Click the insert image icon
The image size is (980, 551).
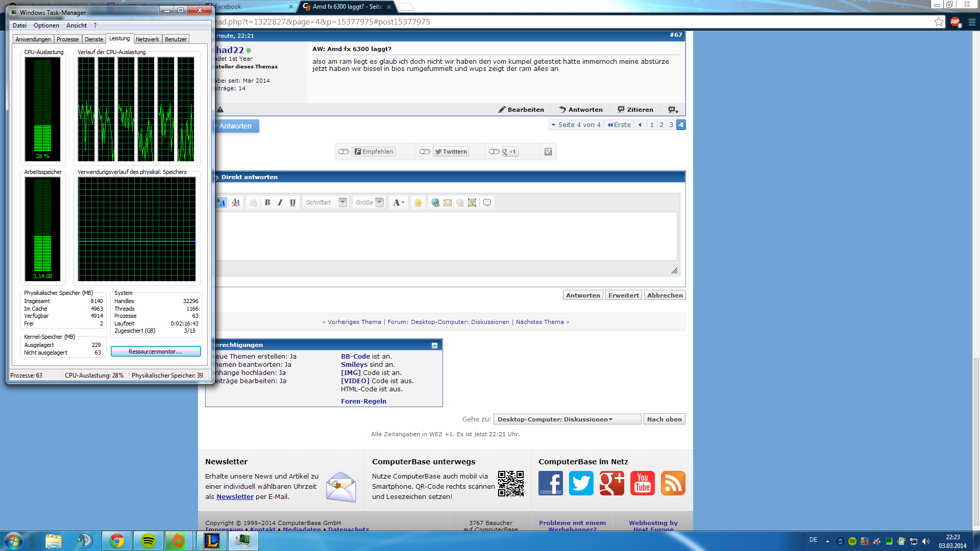click(x=472, y=203)
